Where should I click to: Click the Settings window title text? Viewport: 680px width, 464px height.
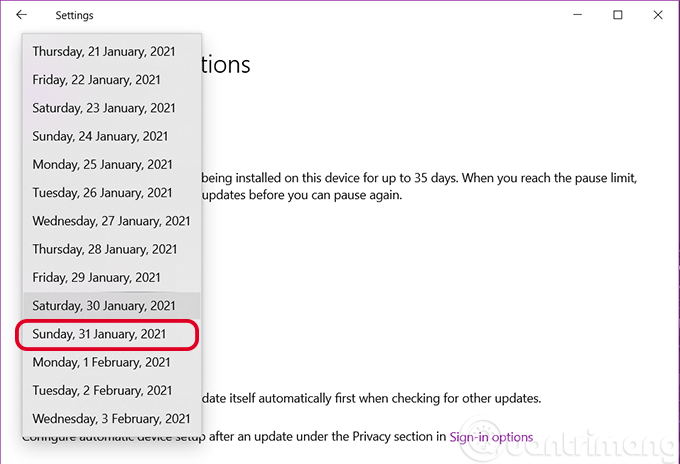pyautogui.click(x=74, y=16)
